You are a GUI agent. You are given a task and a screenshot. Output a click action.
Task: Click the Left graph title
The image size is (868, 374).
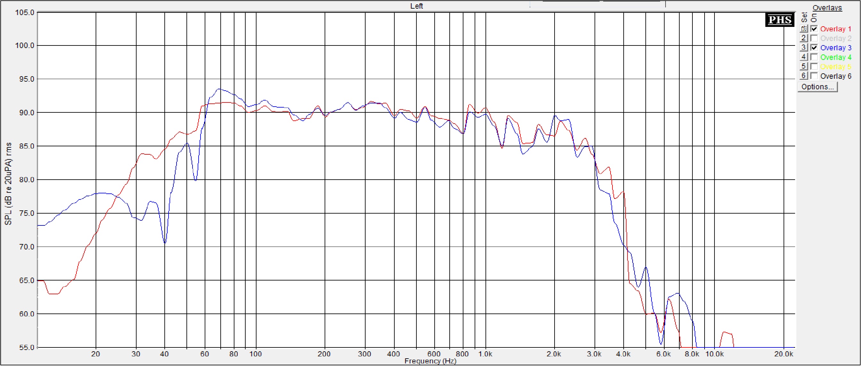click(416, 6)
